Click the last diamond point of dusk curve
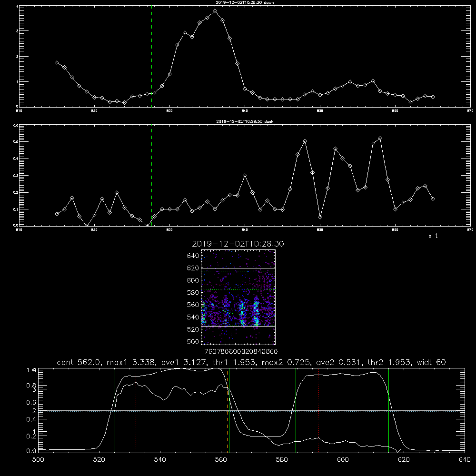Image resolution: width=476 pixels, height=476 pixels. tap(433, 199)
